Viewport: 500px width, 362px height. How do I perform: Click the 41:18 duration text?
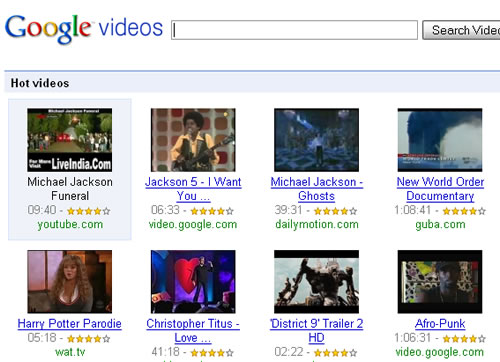165,351
